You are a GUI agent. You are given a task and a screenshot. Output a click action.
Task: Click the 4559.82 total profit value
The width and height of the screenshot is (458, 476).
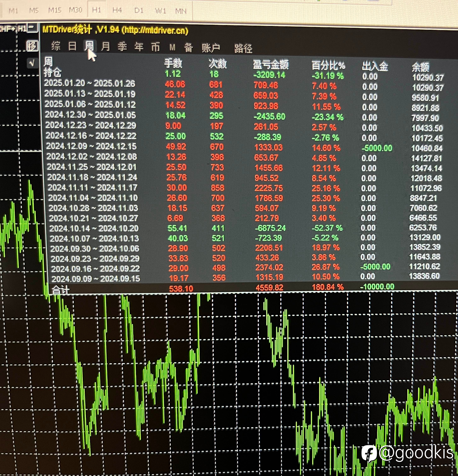coord(269,288)
